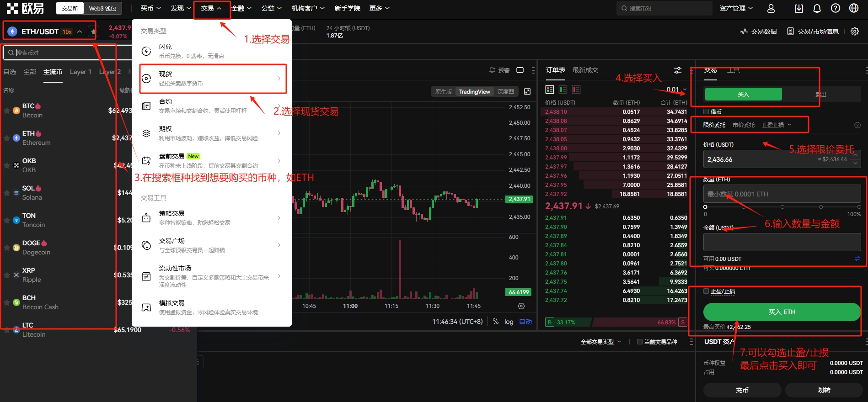The width and height of the screenshot is (868, 402).
Task: Click the green 买入 ETH button
Action: click(x=782, y=312)
